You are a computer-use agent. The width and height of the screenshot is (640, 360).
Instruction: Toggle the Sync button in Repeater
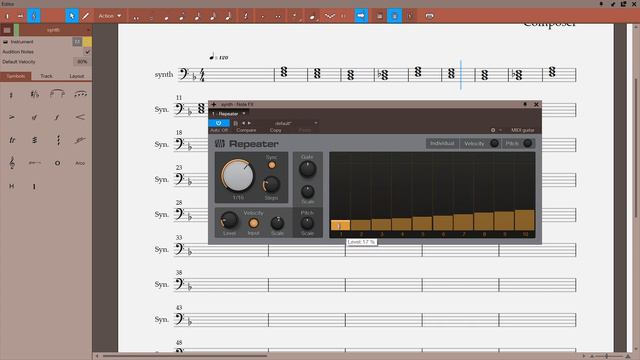271,165
